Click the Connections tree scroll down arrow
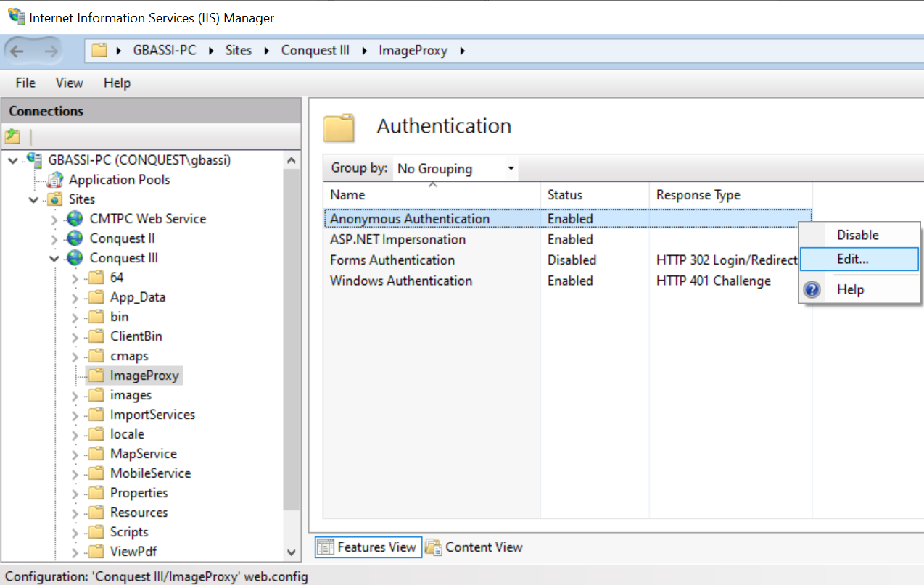 click(x=292, y=553)
